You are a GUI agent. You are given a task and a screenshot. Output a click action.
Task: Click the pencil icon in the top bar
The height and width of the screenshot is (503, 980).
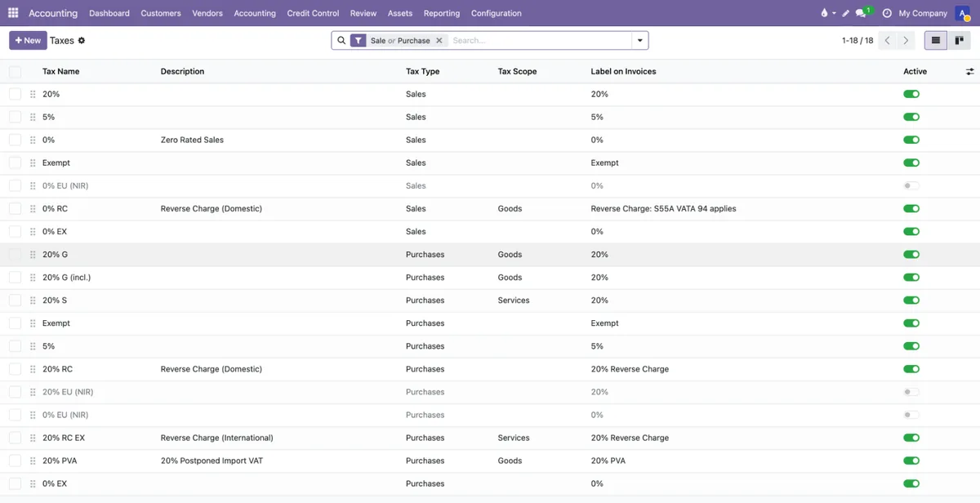[846, 13]
